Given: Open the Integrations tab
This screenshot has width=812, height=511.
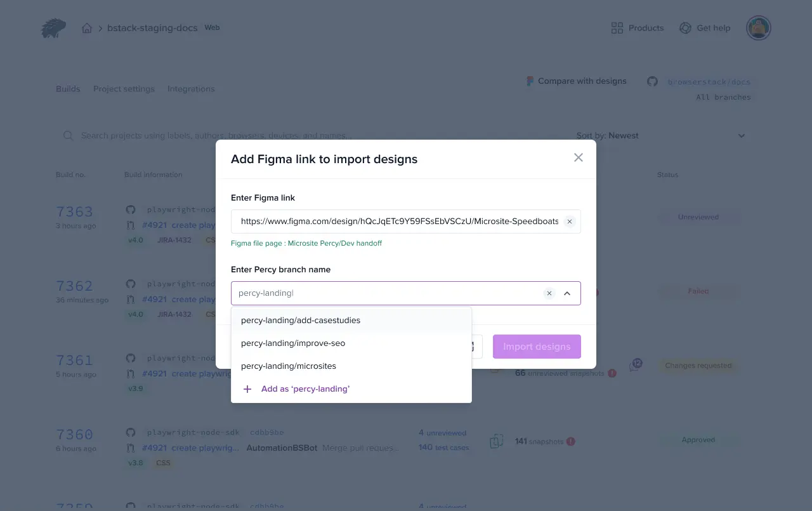Looking at the screenshot, I should click(x=191, y=89).
